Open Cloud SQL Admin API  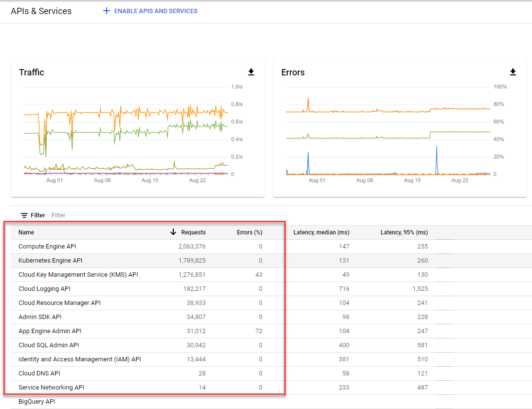[x=49, y=345]
